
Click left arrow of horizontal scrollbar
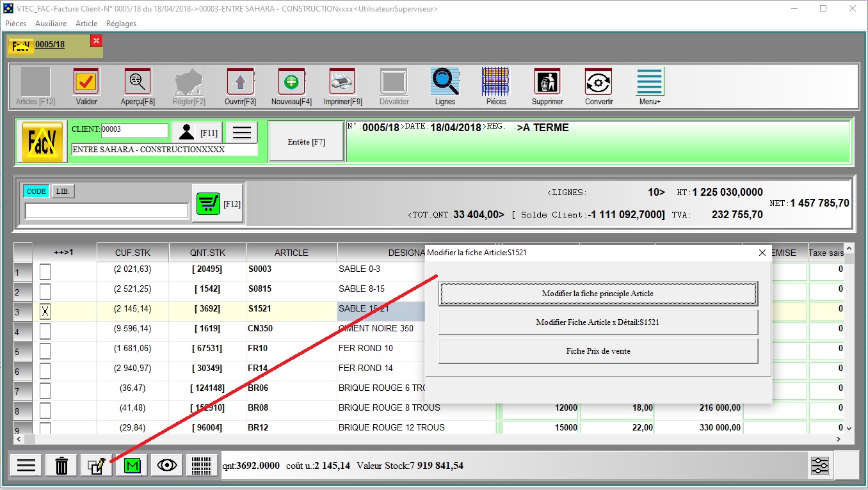click(19, 439)
